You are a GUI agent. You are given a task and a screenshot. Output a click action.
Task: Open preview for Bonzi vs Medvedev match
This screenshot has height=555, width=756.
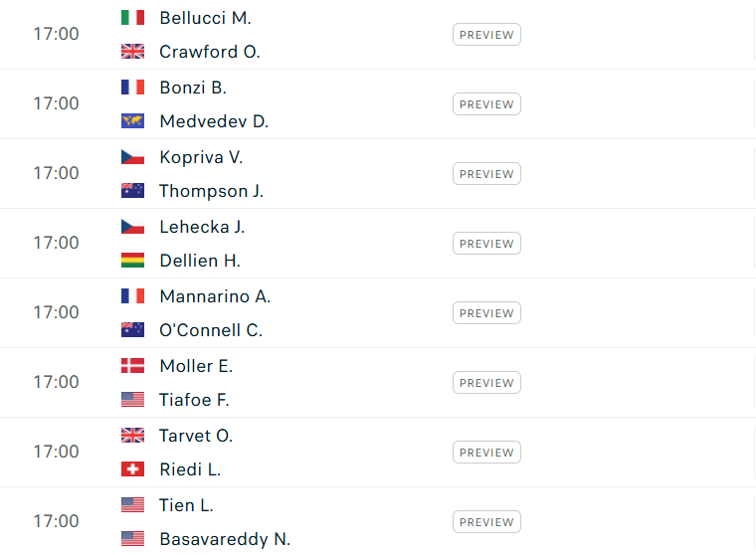pos(486,104)
